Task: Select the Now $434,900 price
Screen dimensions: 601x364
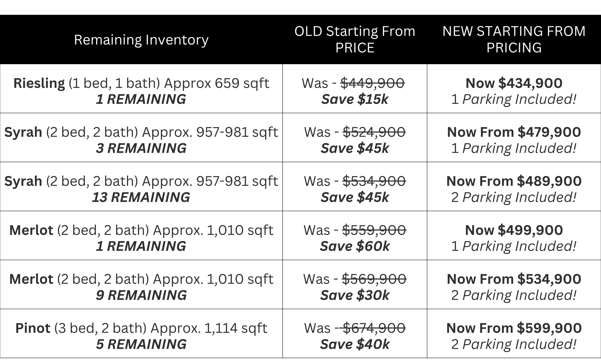Action: pos(514,83)
